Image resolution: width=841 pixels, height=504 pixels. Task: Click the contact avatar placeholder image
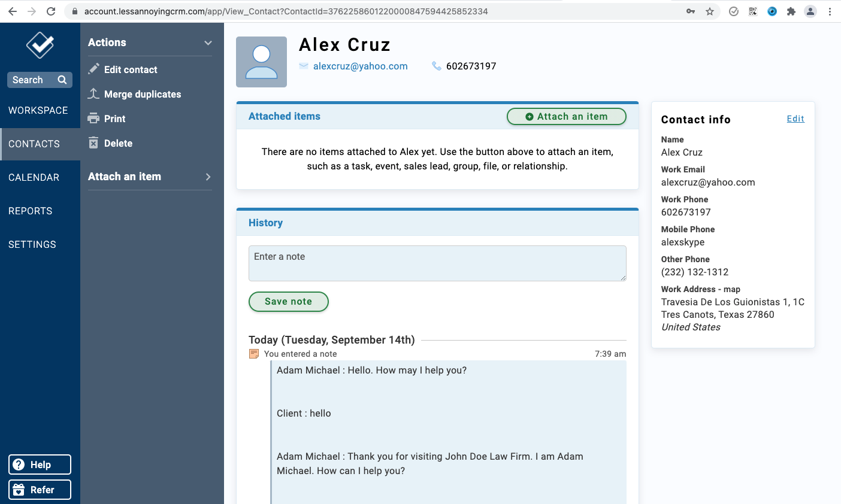click(x=261, y=62)
